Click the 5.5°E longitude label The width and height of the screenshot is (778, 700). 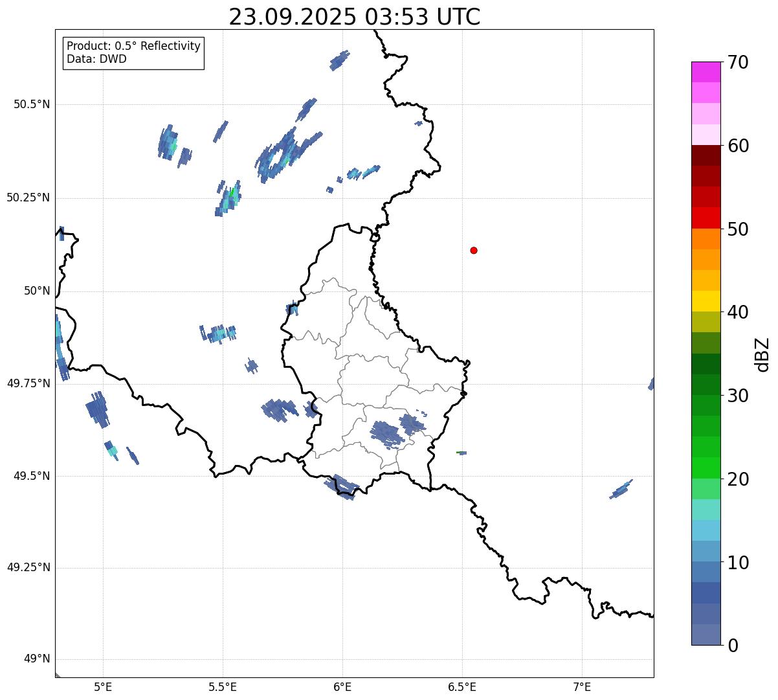pyautogui.click(x=223, y=687)
